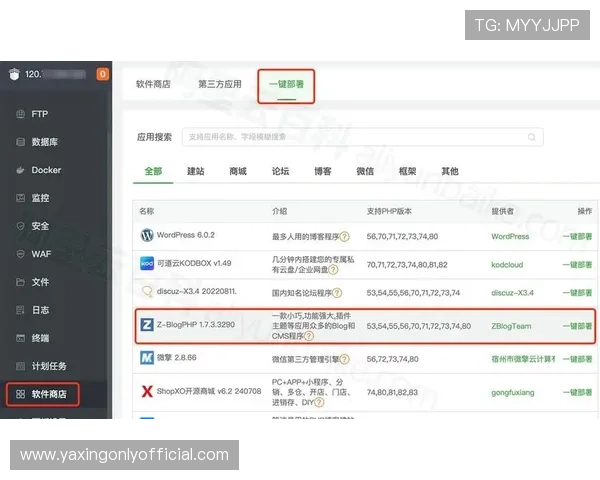The width and height of the screenshot is (600, 480).
Task: Open the gongfuxiang provider link
Action: tap(513, 392)
